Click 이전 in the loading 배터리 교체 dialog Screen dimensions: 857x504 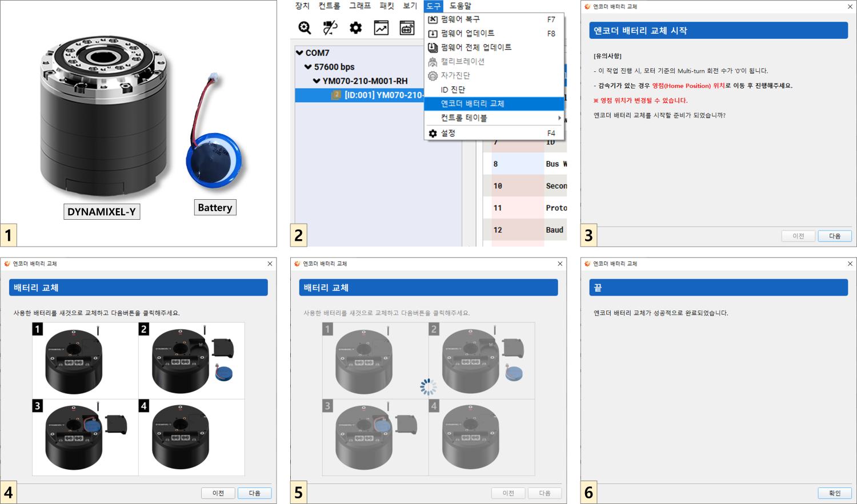click(508, 493)
